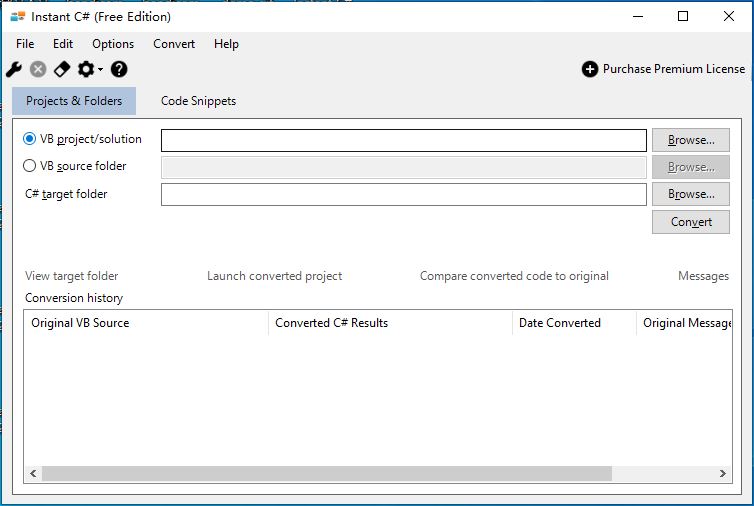Click Browse next to C# target folder
The height and width of the screenshot is (506, 754).
click(x=690, y=194)
